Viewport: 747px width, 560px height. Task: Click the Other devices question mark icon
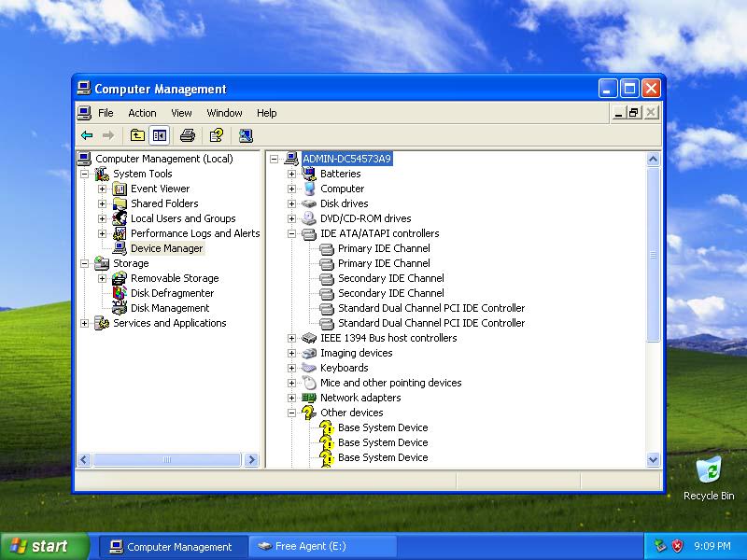point(309,413)
